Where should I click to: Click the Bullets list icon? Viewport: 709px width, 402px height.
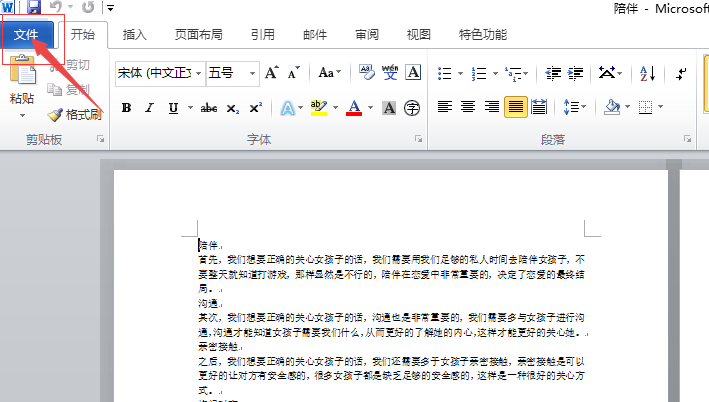(444, 73)
